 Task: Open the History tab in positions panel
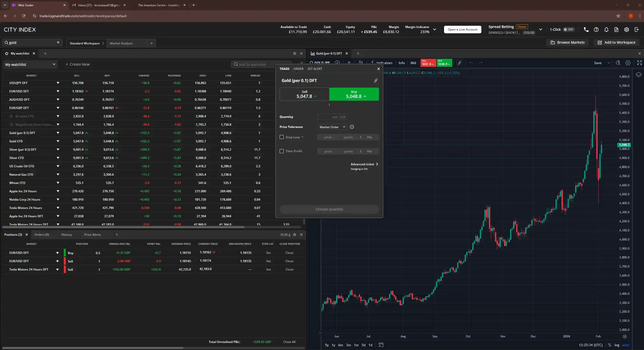coord(67,234)
